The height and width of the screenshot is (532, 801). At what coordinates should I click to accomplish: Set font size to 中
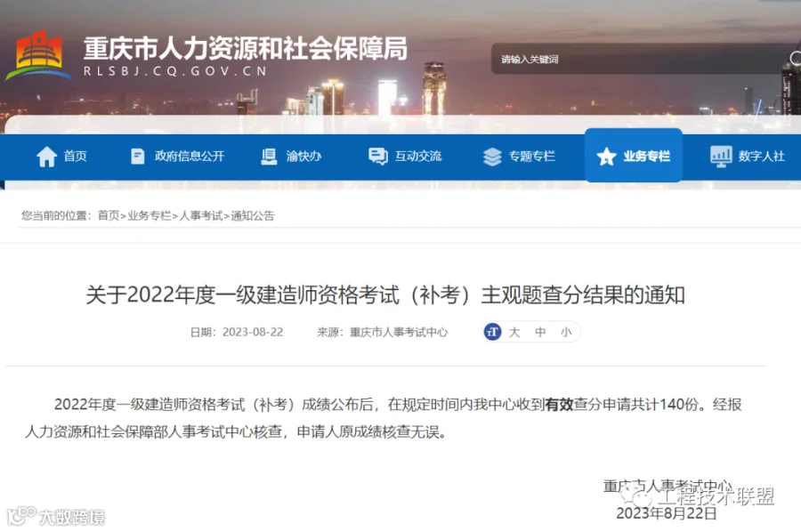[540, 333]
